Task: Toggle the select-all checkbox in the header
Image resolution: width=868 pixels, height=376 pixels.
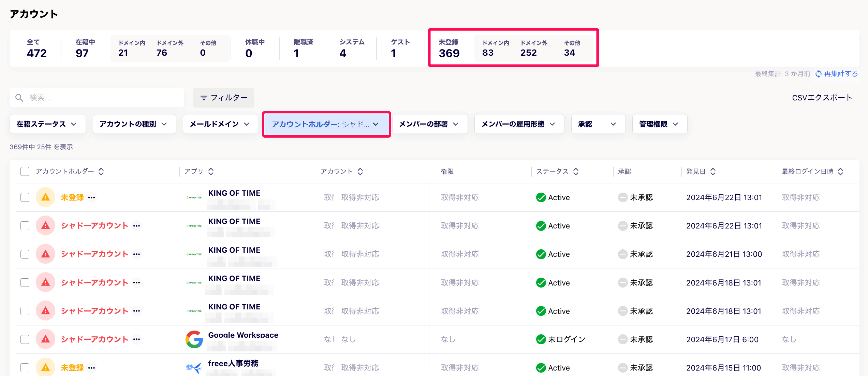Action: (25, 171)
